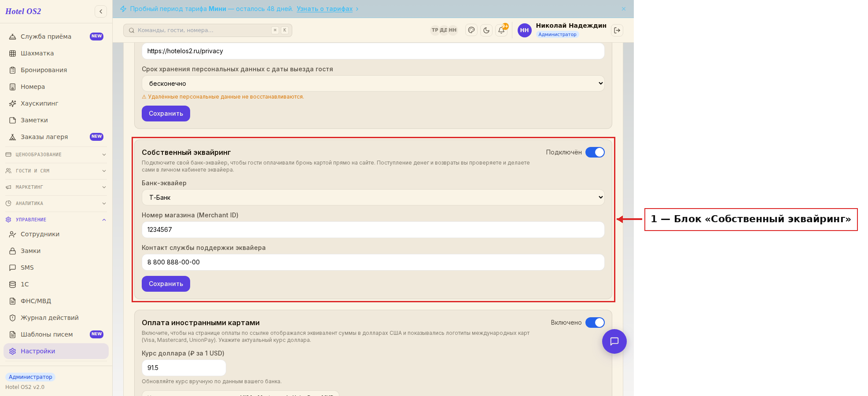The image size is (868, 396).
Task: Switch to dark mode moon icon
Action: coord(486,30)
